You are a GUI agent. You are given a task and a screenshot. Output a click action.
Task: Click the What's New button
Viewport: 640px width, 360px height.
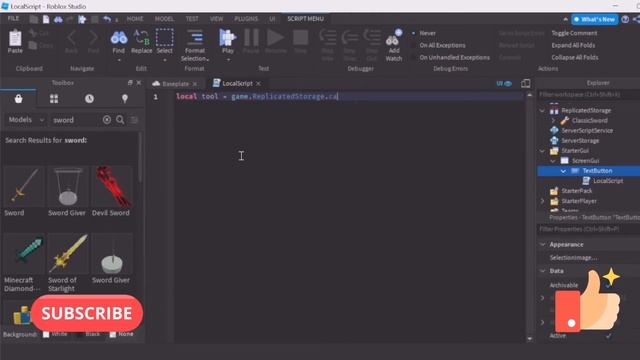pyautogui.click(x=594, y=19)
